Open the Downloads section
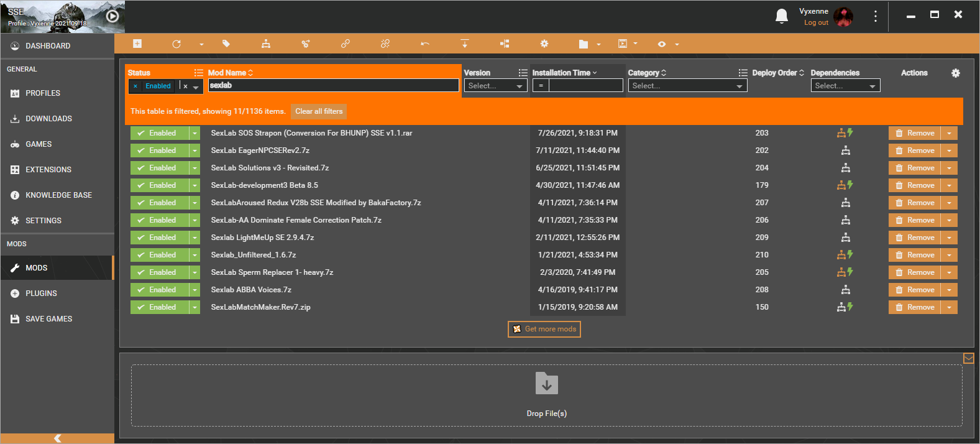This screenshot has width=980, height=444. tap(57, 119)
